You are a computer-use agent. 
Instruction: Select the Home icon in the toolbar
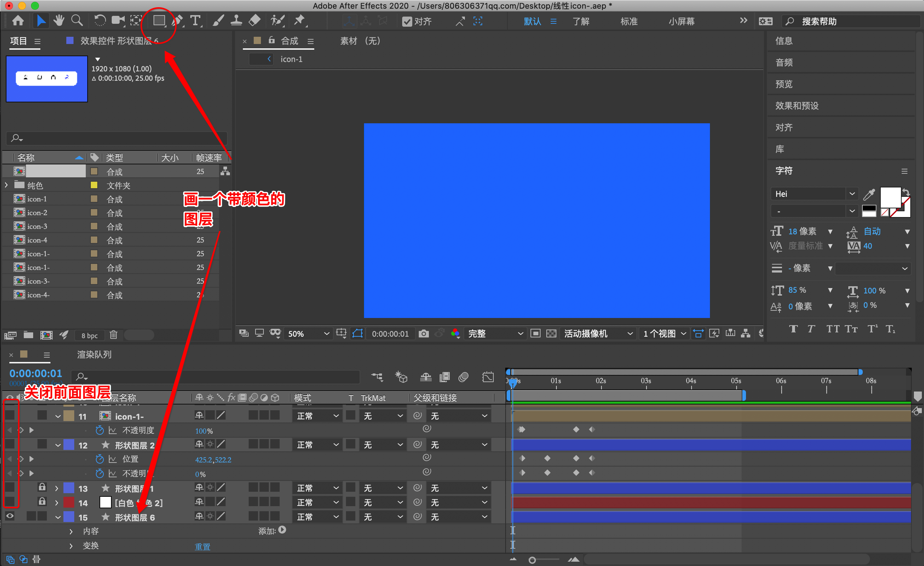(x=18, y=21)
